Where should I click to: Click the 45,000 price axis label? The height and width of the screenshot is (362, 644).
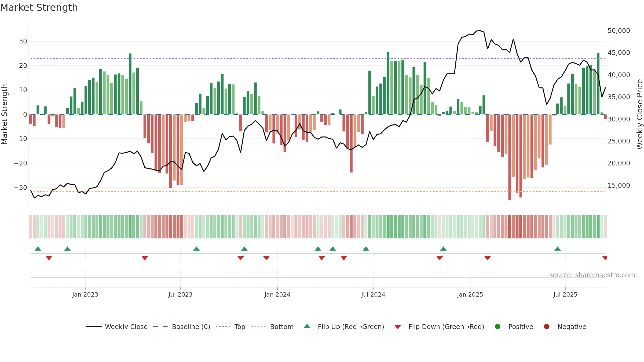619,53
